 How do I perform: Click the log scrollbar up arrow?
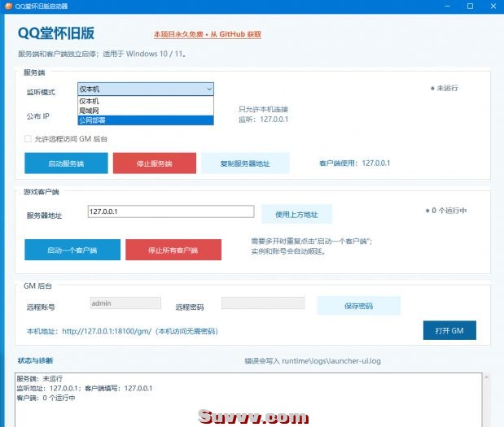[487, 377]
